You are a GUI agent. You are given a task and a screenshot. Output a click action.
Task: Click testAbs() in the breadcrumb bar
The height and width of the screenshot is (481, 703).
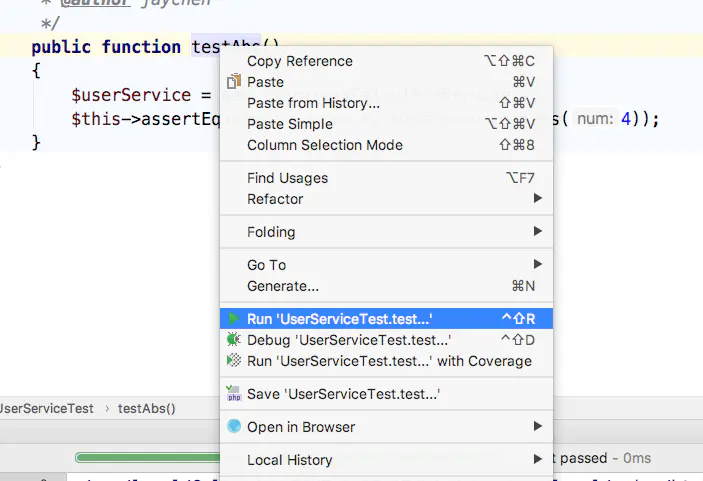[x=146, y=409]
